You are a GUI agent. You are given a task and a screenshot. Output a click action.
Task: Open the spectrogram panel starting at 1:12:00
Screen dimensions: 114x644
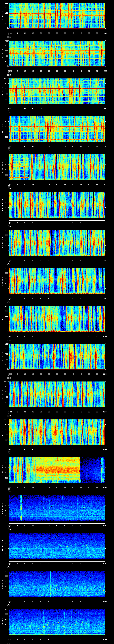[57, 432]
